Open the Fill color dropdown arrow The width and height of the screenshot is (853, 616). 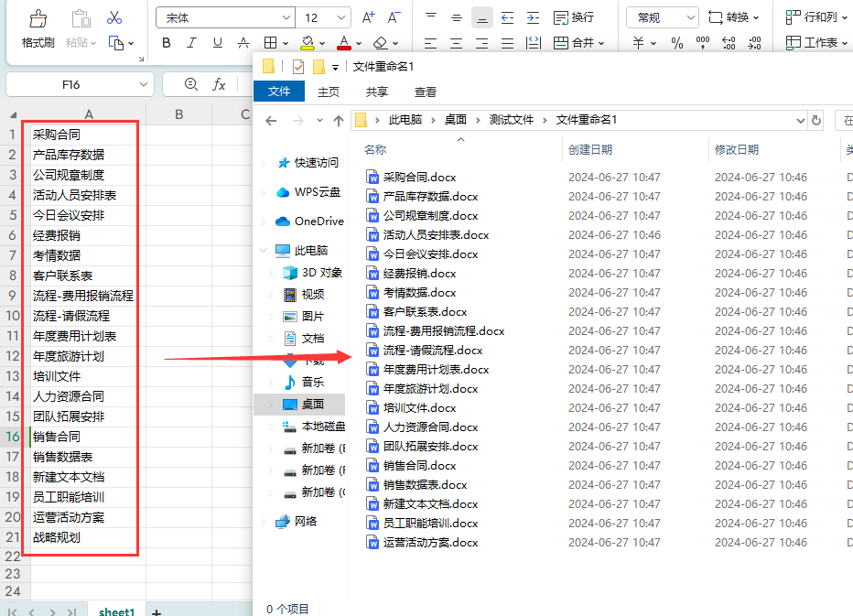tap(322, 44)
